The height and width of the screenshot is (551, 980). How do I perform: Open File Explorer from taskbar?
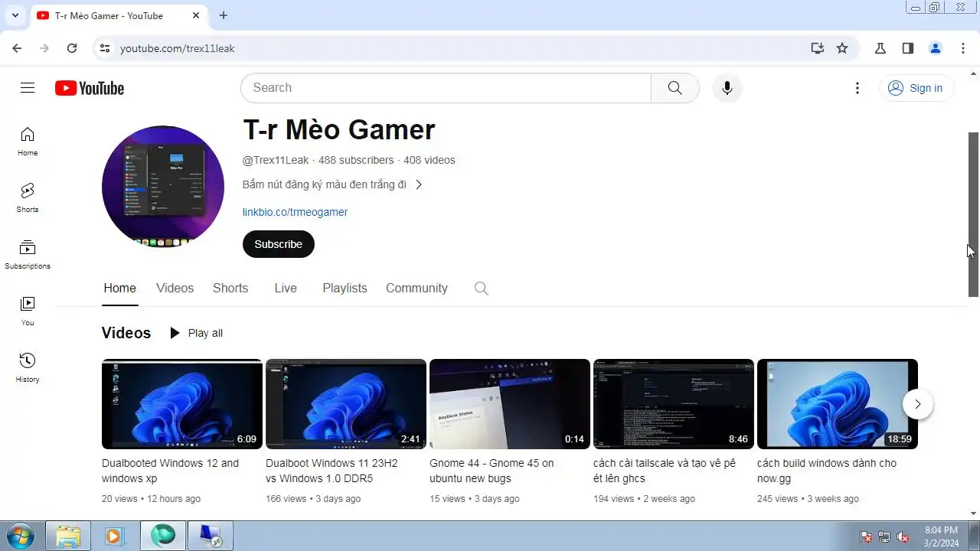tap(68, 536)
